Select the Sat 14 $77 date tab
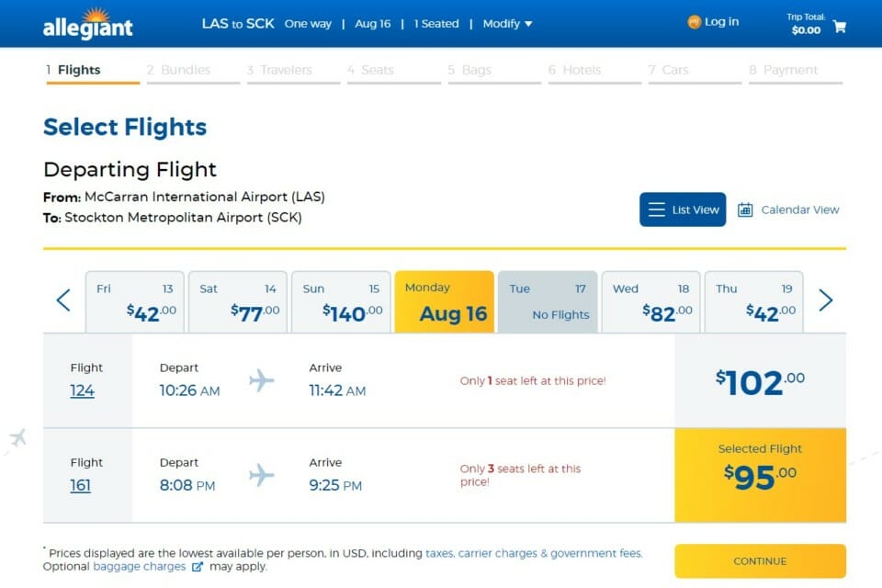This screenshot has height=588, width=882. 238,302
